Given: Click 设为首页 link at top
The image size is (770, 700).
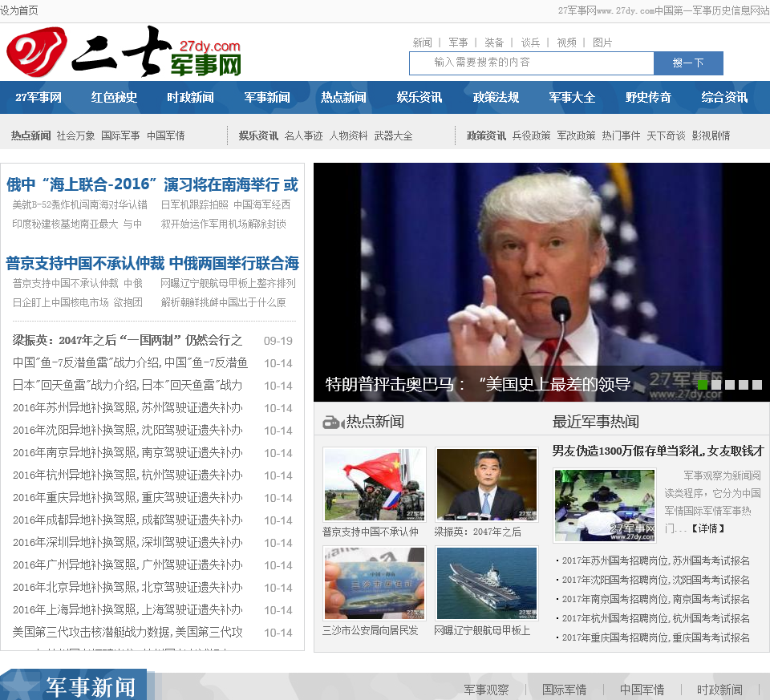Looking at the screenshot, I should [x=19, y=10].
